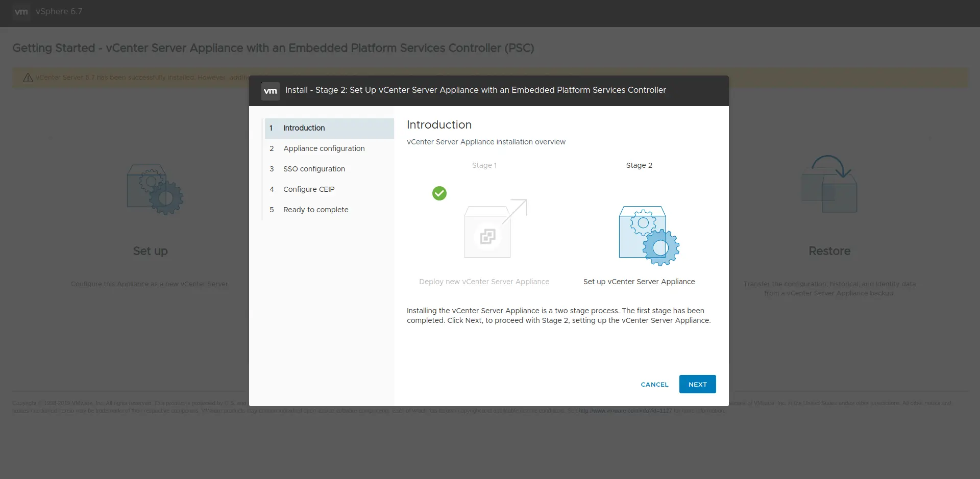Screen dimensions: 980x479
Task: Click 'Configure this Appliance as a new vCenter Server' text
Action: [x=150, y=284]
